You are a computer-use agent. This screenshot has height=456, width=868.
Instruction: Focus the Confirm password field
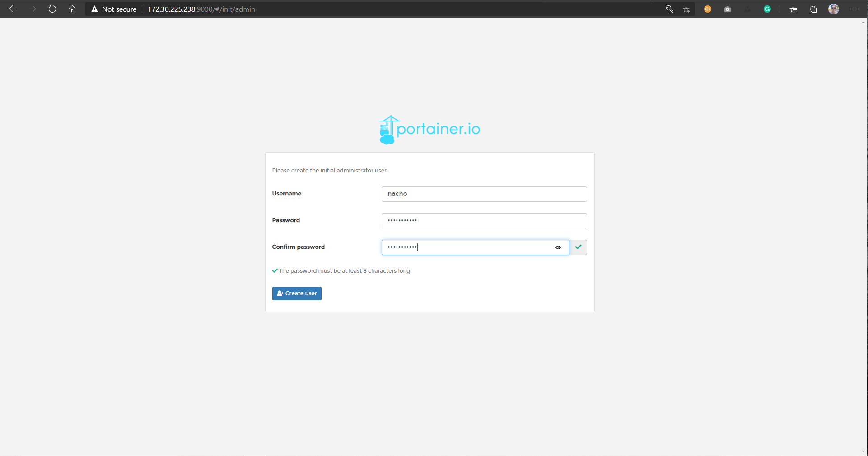coord(475,247)
